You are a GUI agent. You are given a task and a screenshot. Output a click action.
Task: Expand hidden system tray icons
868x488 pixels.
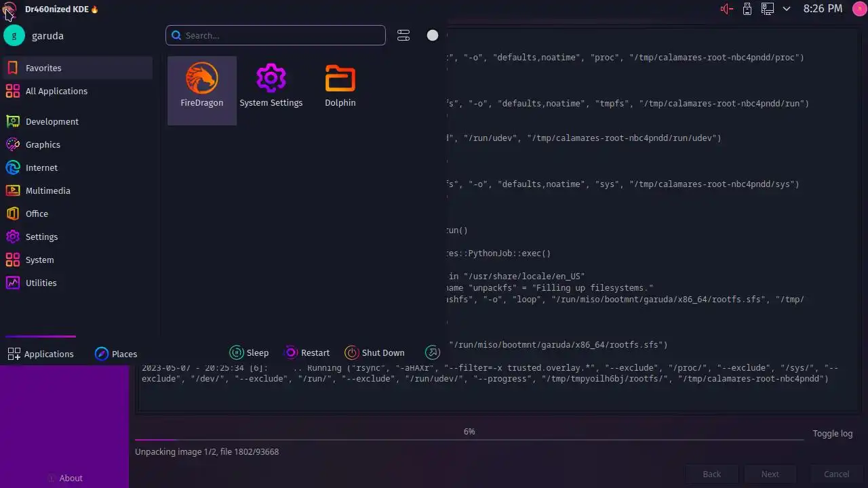point(787,9)
